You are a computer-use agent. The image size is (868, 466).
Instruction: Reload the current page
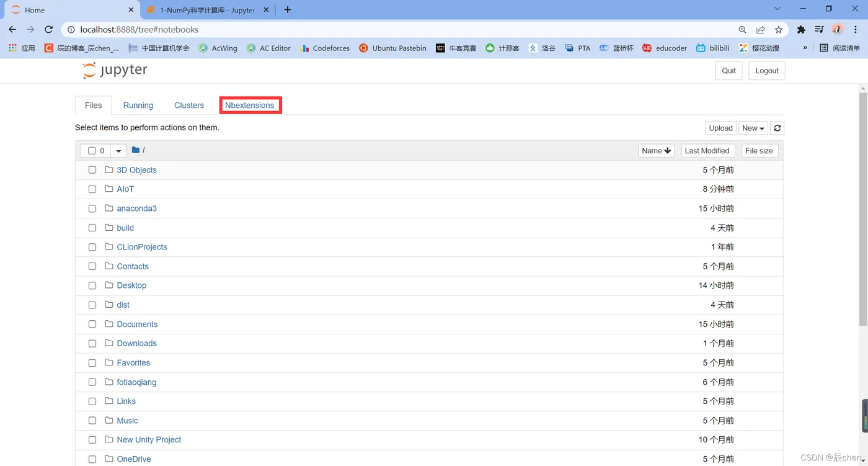49,29
